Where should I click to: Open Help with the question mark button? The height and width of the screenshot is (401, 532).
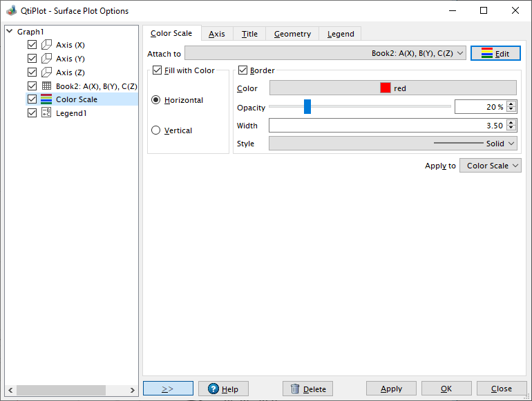coord(223,389)
